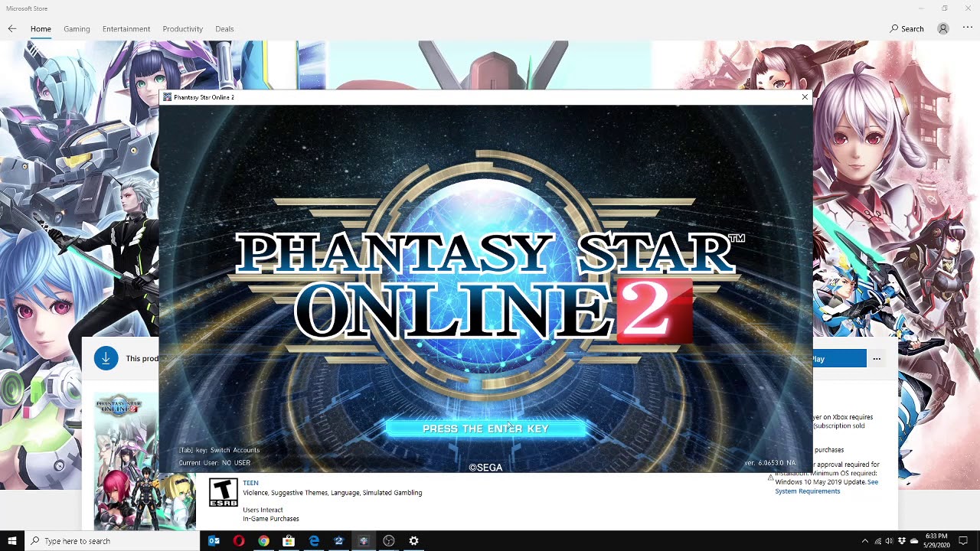Open the TEEN rating link
Image resolution: width=980 pixels, height=551 pixels.
tap(250, 483)
